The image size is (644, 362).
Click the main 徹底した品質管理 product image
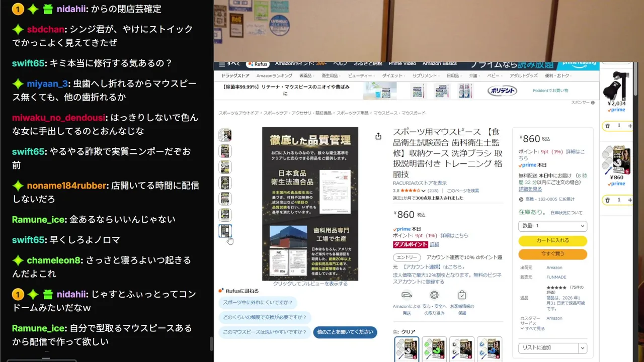(x=310, y=204)
